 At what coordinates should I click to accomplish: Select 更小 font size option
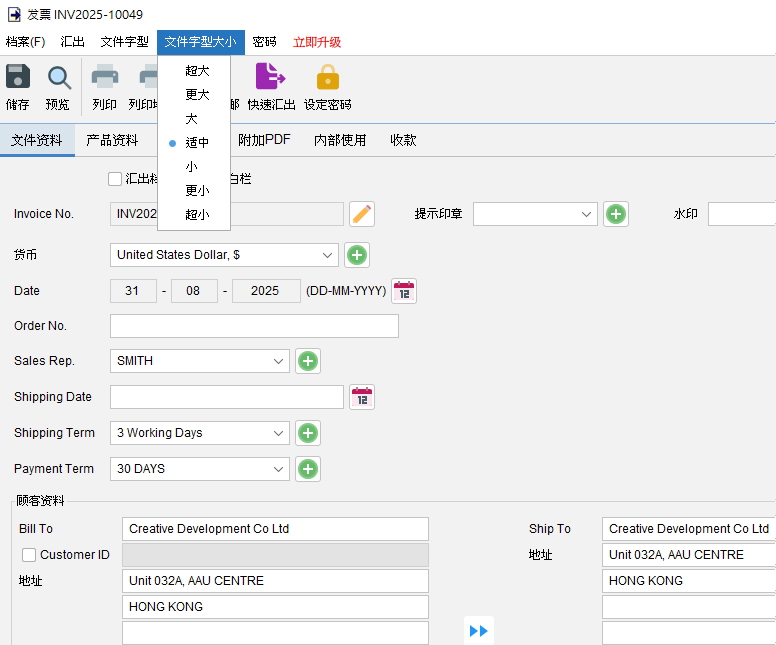194,191
